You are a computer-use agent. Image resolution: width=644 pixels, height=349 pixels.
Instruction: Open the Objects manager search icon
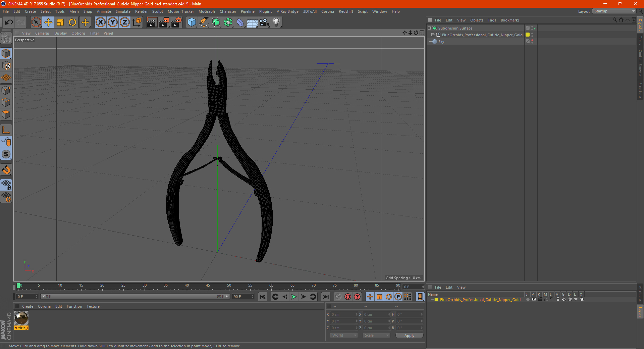coord(615,20)
